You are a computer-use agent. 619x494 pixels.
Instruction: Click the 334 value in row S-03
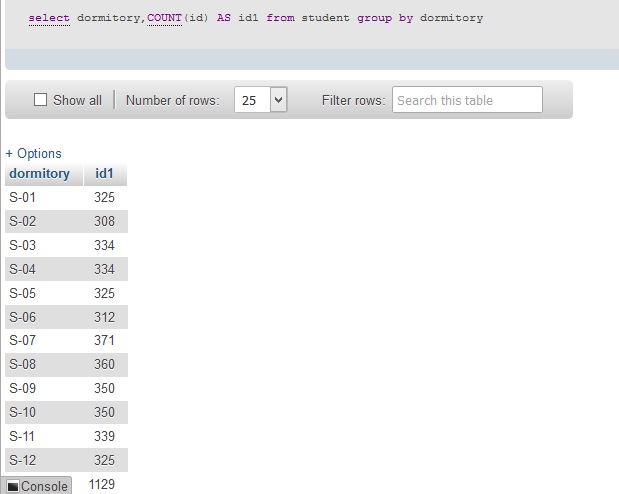coord(104,245)
